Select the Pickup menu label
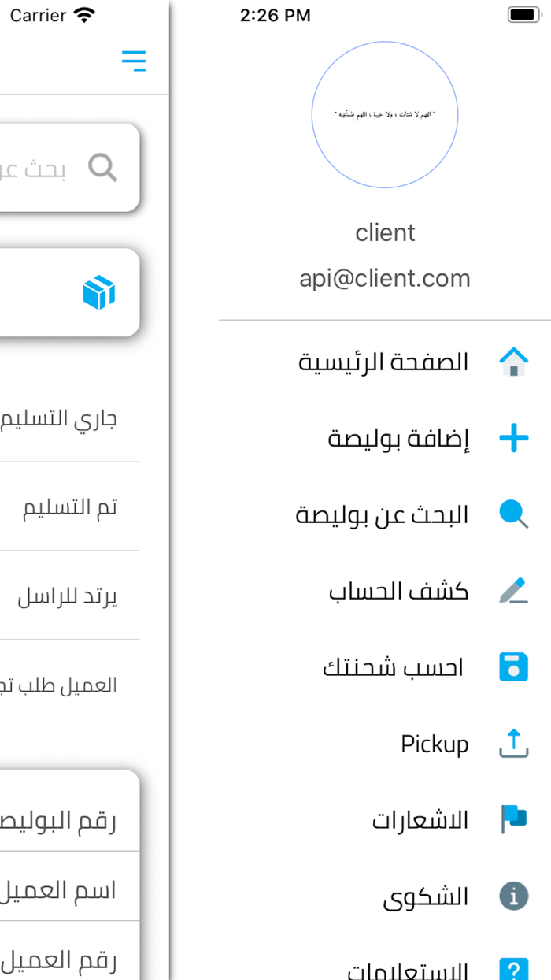The image size is (551, 980). pos(435,744)
